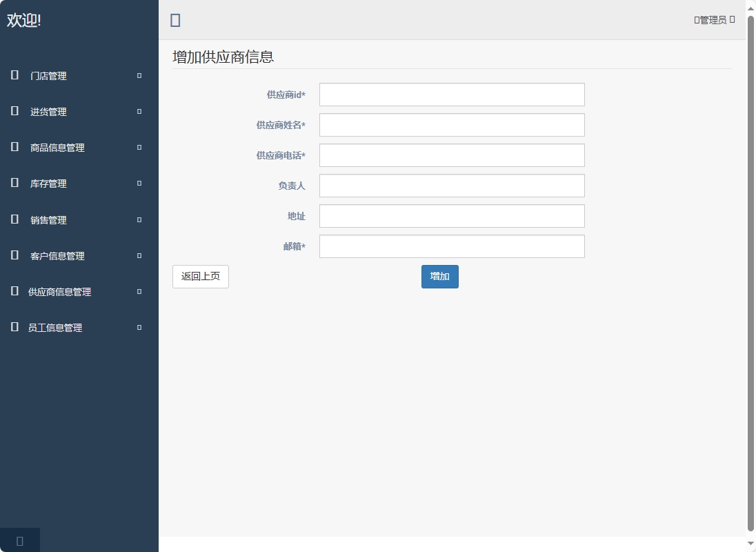Click the blue 增加 button
The height and width of the screenshot is (552, 756).
click(x=439, y=277)
